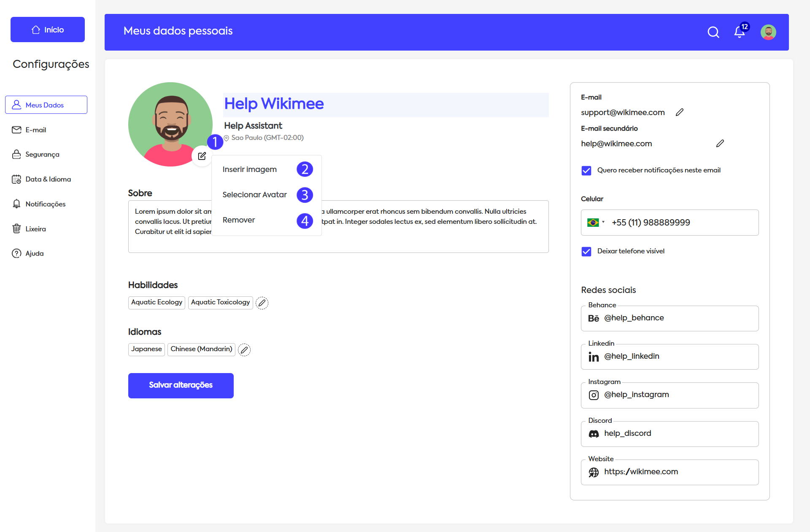
Task: Select Remover in avatar menu
Action: (239, 220)
